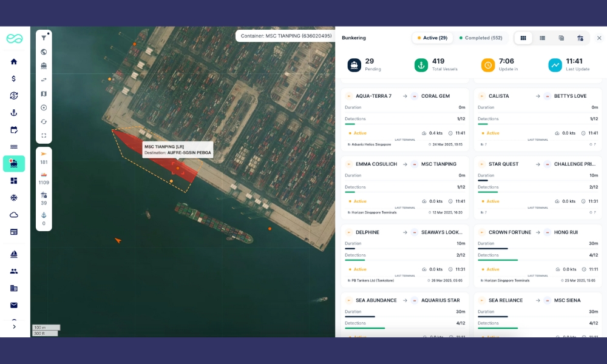The image size is (607, 364).
Task: Open the filter tool on the map toolbar
Action: point(44,38)
